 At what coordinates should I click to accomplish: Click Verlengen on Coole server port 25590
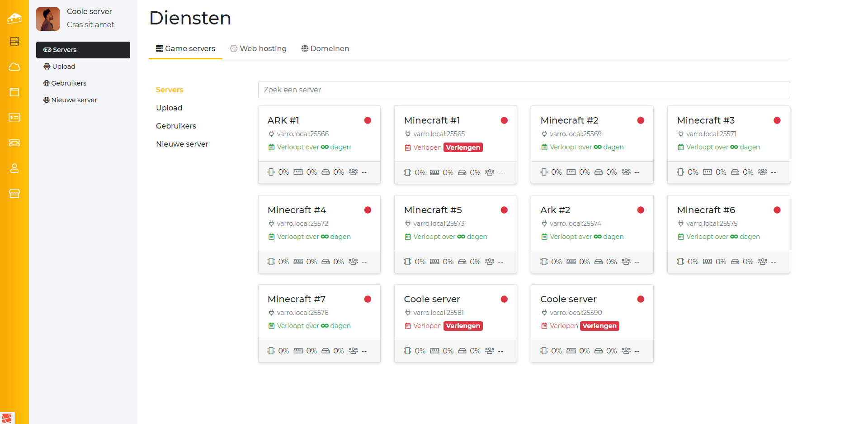599,326
